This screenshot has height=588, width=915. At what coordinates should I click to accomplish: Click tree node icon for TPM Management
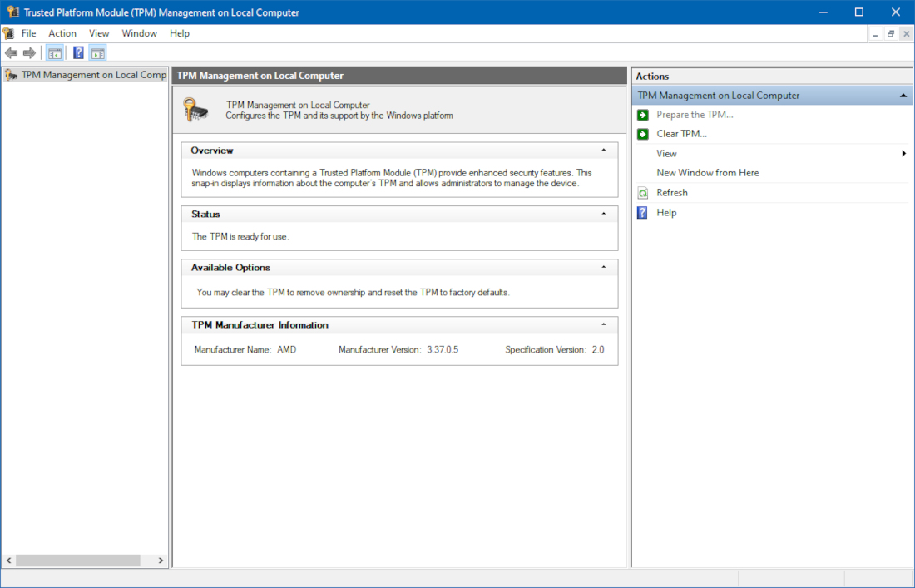[x=11, y=75]
